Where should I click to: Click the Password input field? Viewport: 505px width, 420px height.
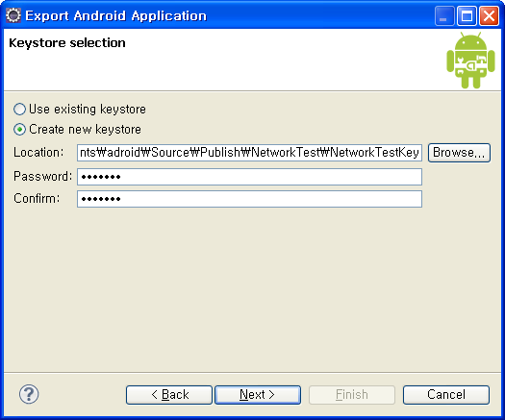[249, 177]
